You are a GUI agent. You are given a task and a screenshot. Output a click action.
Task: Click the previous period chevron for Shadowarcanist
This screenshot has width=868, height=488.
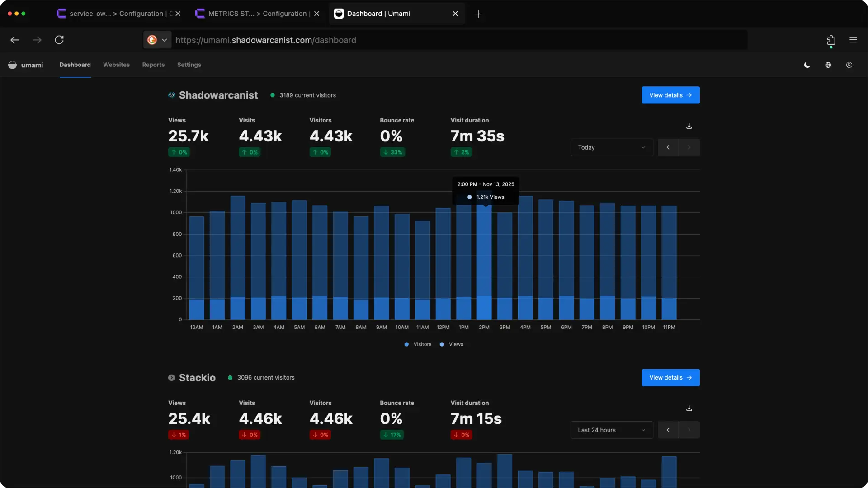click(x=668, y=147)
